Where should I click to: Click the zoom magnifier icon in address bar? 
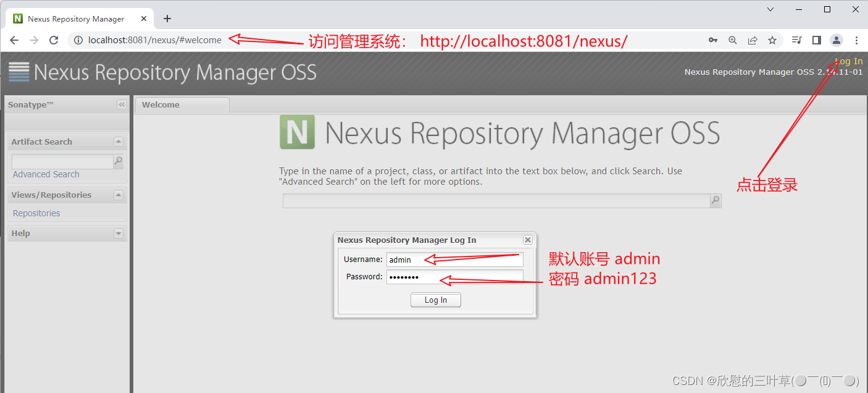tap(733, 40)
